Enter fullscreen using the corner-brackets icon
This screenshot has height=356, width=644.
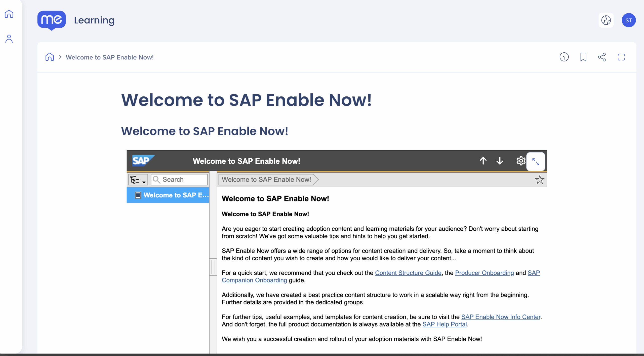click(x=621, y=57)
